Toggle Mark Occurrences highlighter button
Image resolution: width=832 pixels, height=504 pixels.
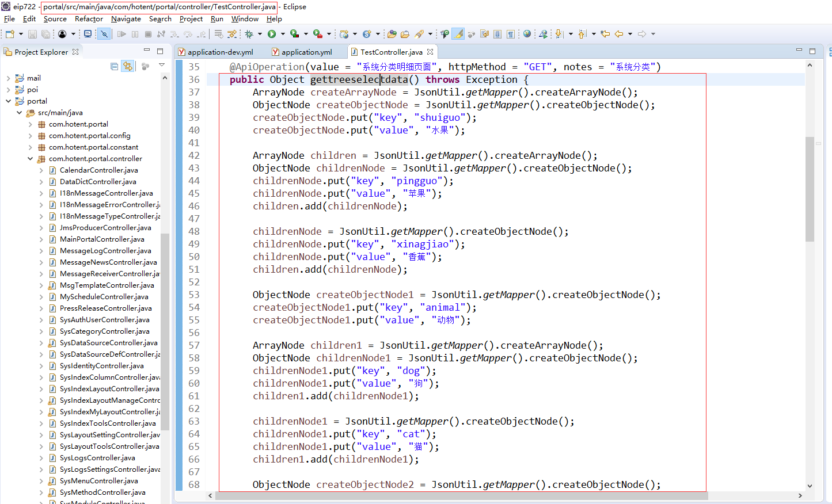coord(458,35)
